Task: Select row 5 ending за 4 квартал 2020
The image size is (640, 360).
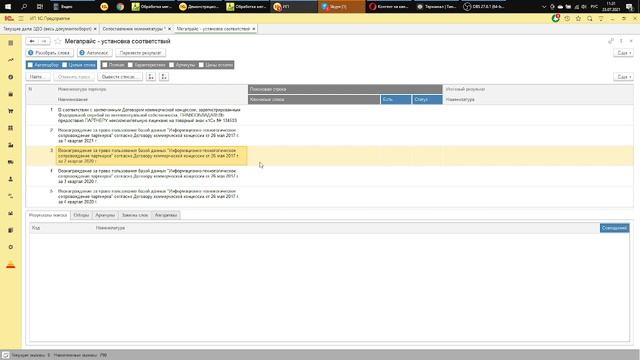Action: (330, 196)
